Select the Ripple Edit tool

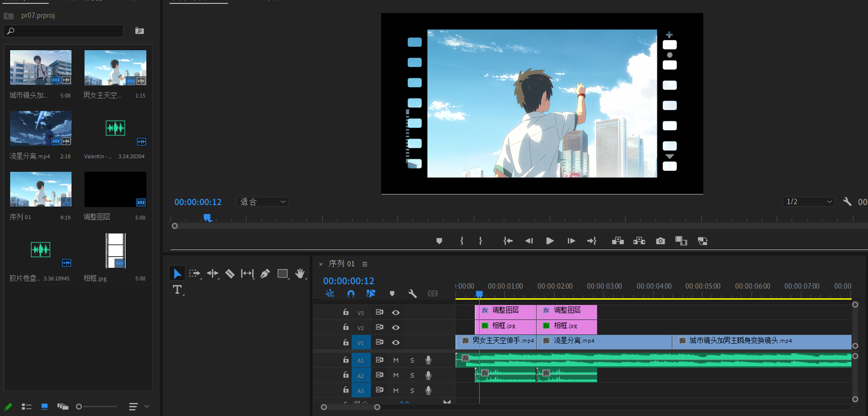(x=213, y=274)
